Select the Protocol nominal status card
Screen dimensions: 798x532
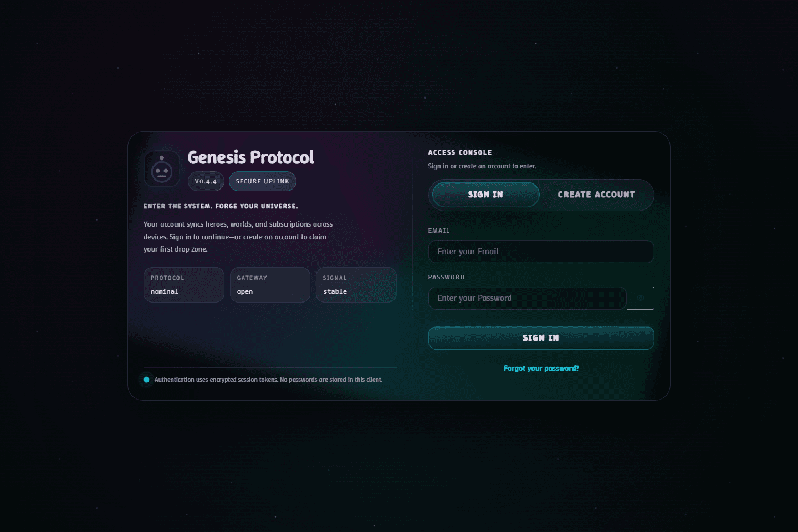click(184, 285)
